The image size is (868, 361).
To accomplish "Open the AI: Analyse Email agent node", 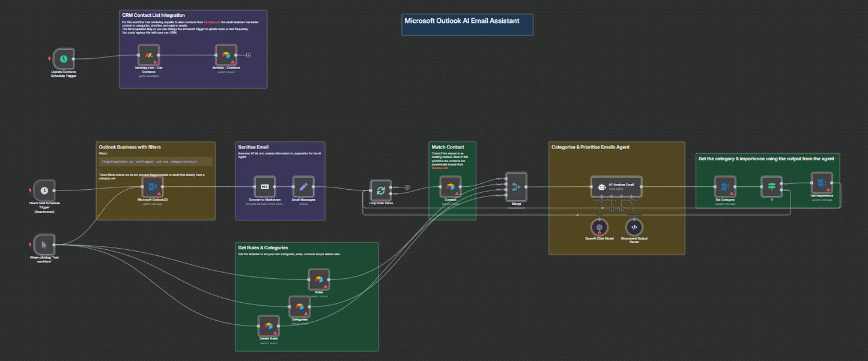I will (x=616, y=187).
